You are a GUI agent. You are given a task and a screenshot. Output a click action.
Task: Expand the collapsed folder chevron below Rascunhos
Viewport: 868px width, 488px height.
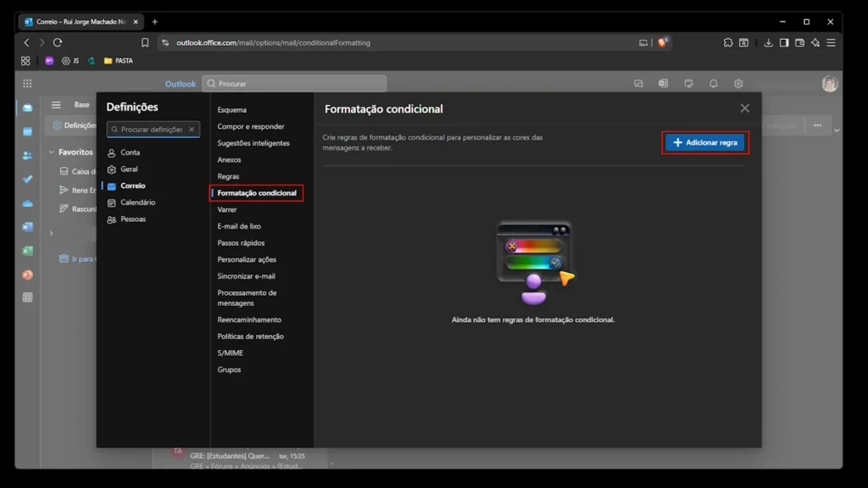click(x=51, y=234)
